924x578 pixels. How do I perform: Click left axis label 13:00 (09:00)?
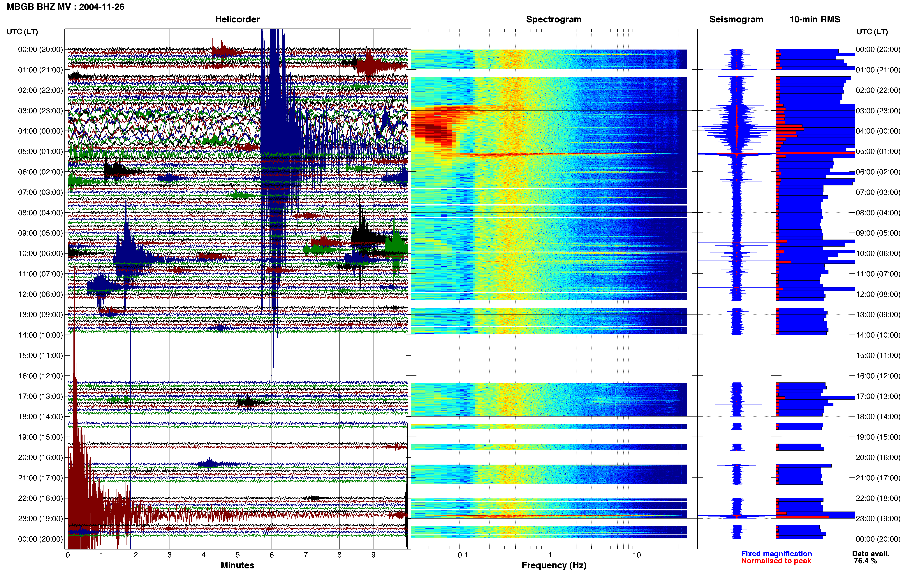[41, 315]
